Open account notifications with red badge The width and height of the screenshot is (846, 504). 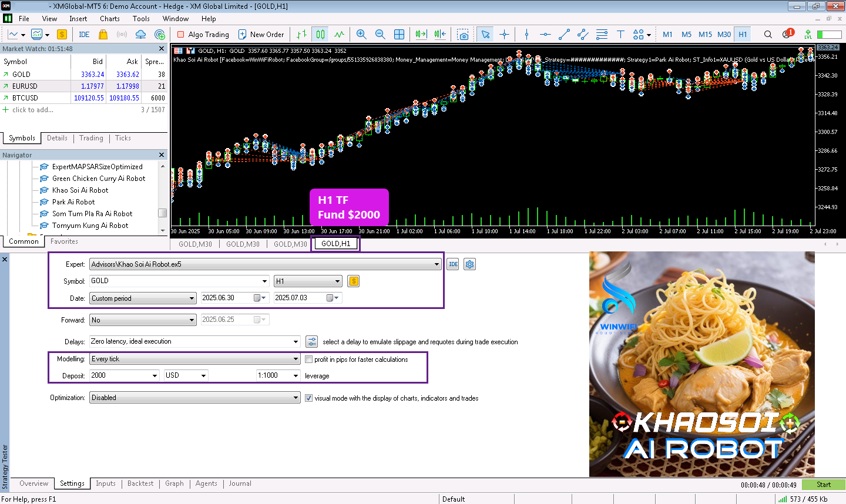point(787,33)
